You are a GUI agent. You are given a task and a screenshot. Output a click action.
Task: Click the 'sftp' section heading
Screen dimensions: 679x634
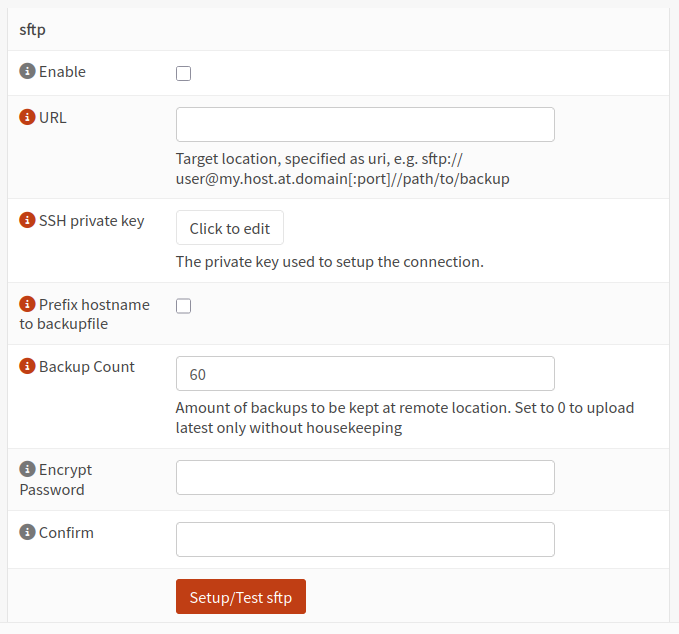pos(32,30)
